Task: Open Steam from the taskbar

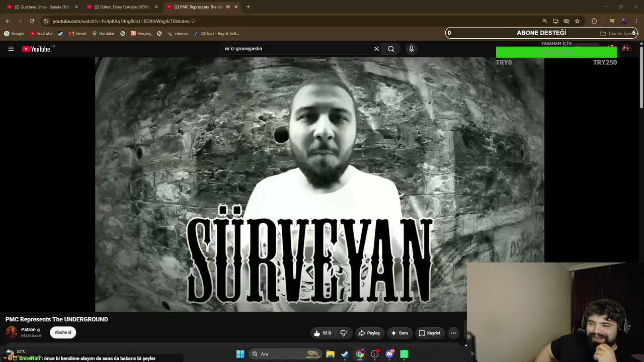Action: pyautogui.click(x=345, y=354)
